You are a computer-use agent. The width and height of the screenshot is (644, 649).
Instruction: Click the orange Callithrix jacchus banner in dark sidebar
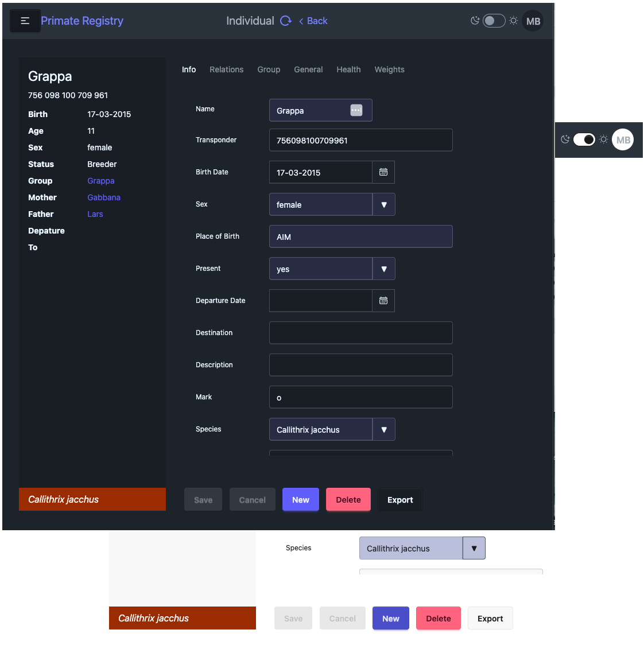[x=92, y=499]
